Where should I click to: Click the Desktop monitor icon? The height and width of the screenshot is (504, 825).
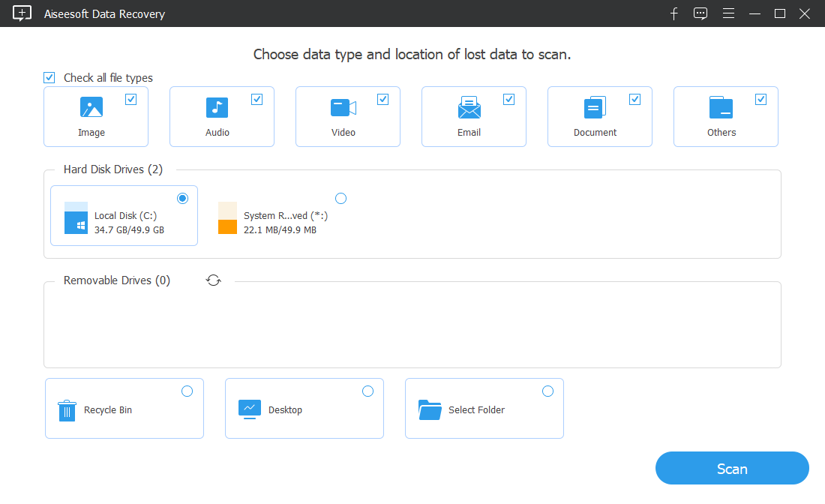click(250, 409)
